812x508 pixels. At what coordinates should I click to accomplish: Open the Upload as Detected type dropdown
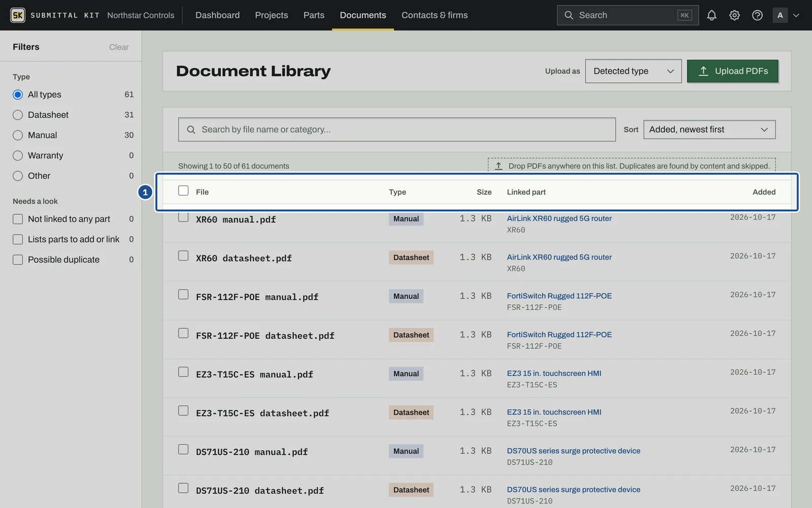click(633, 71)
